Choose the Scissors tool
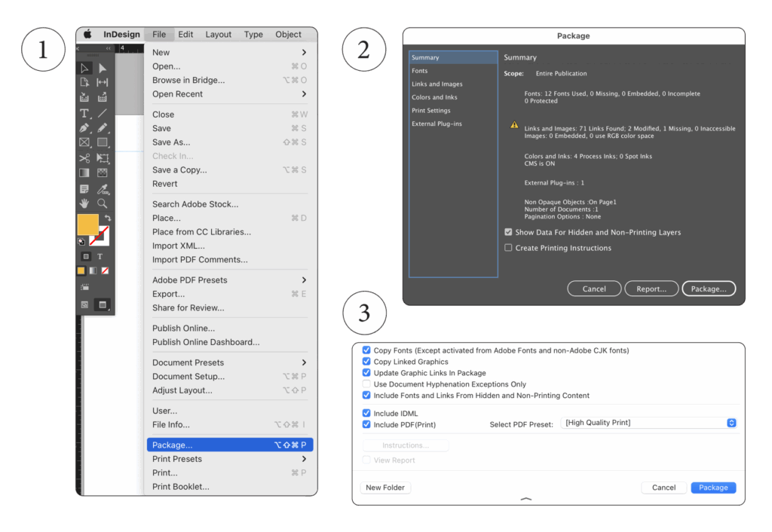 pos(84,158)
